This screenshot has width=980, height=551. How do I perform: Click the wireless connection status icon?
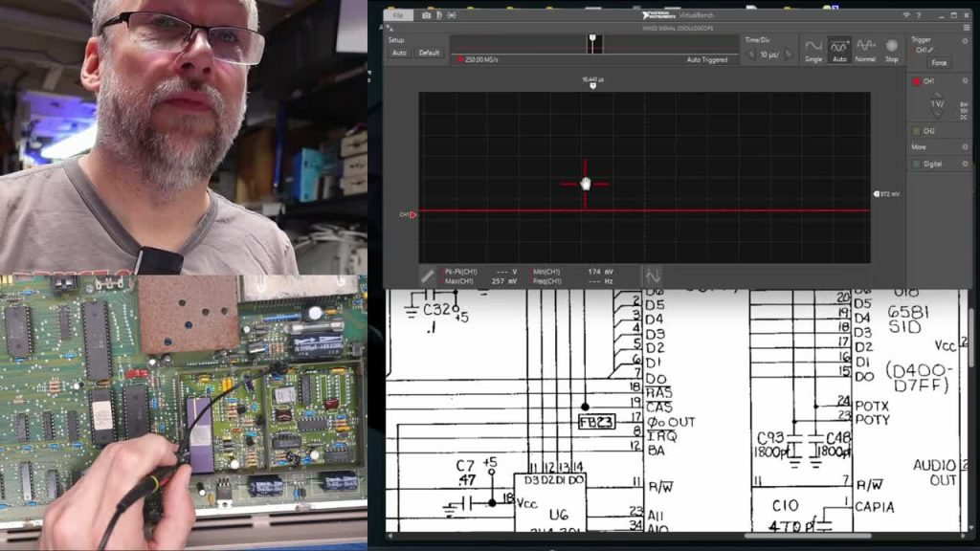906,15
